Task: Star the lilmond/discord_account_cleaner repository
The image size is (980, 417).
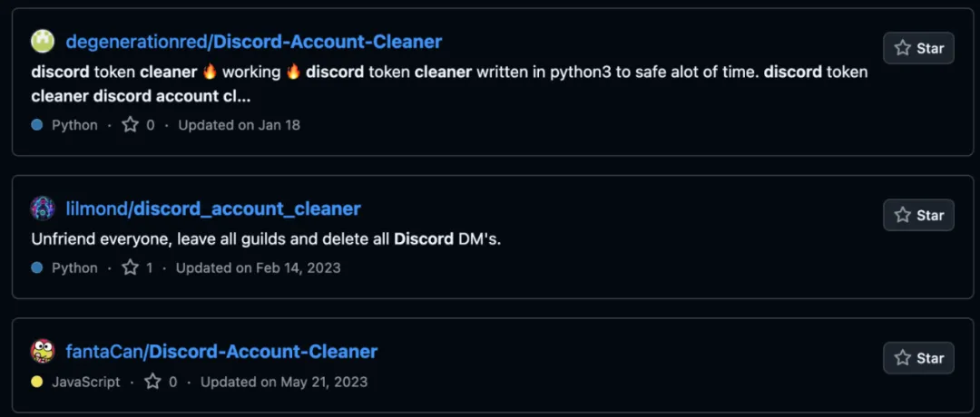Action: [918, 215]
